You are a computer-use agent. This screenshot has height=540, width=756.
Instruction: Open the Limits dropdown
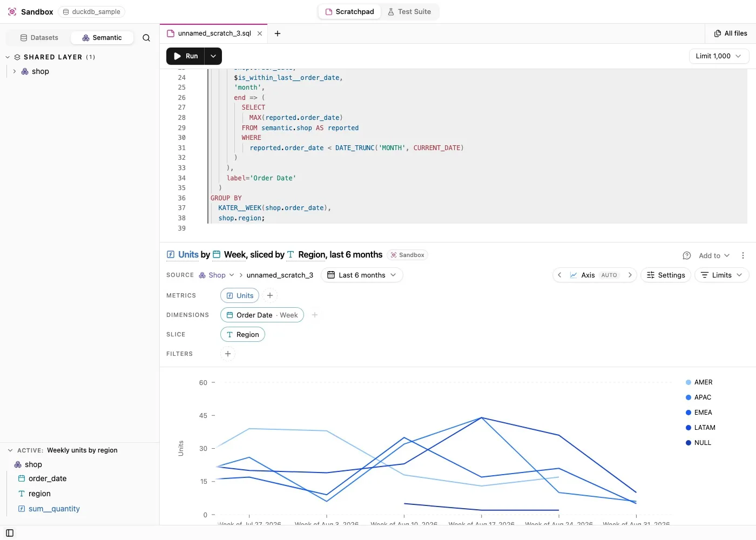point(721,275)
